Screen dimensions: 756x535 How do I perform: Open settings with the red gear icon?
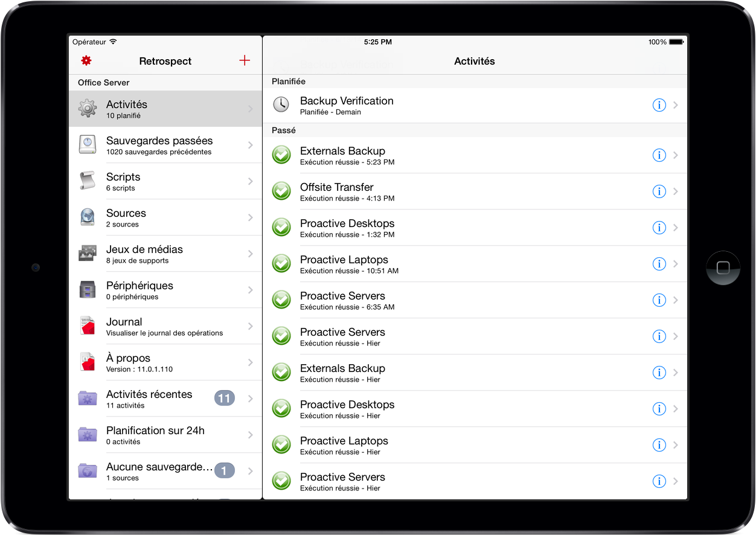coord(86,60)
